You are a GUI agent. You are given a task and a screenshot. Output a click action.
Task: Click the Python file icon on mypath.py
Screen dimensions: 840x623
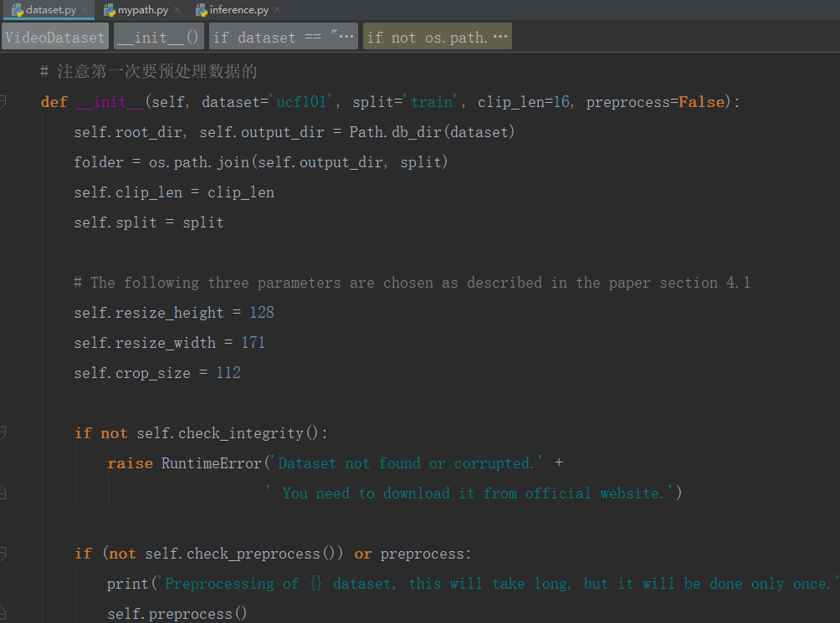[110, 10]
